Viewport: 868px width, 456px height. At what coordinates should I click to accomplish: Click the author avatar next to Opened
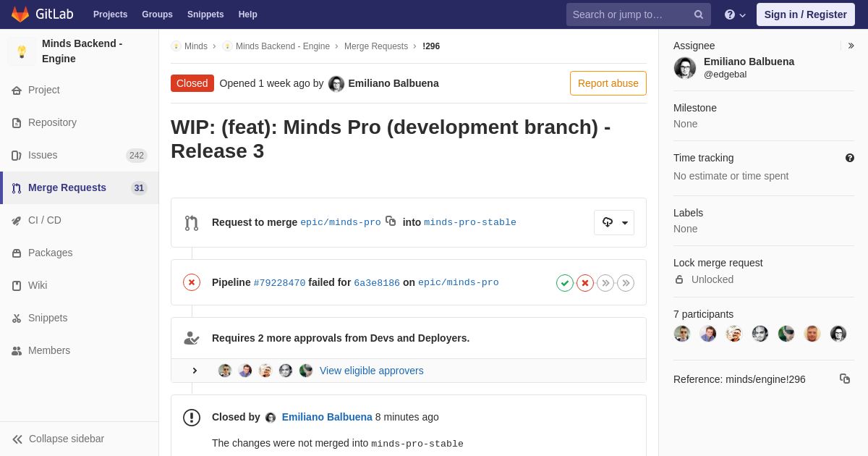click(336, 84)
